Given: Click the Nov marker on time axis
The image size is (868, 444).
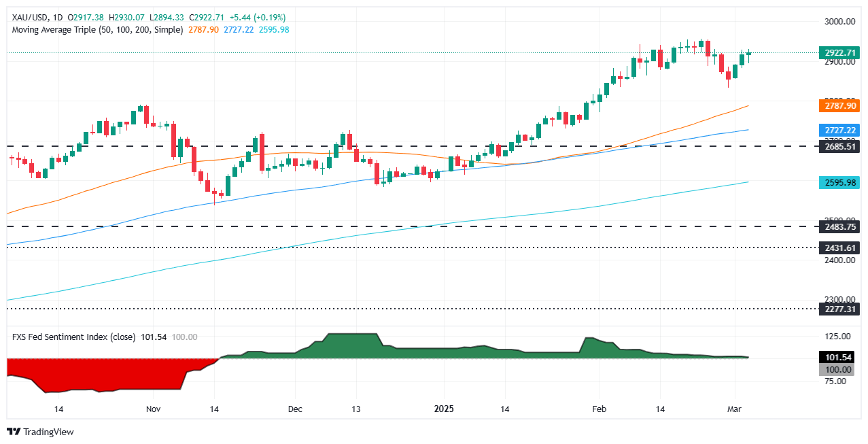Looking at the screenshot, I should (153, 410).
